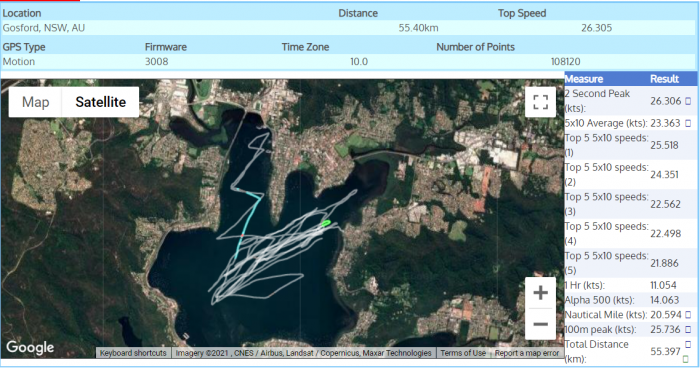Open Keyboard shortcuts
The image size is (700, 368).
[133, 353]
